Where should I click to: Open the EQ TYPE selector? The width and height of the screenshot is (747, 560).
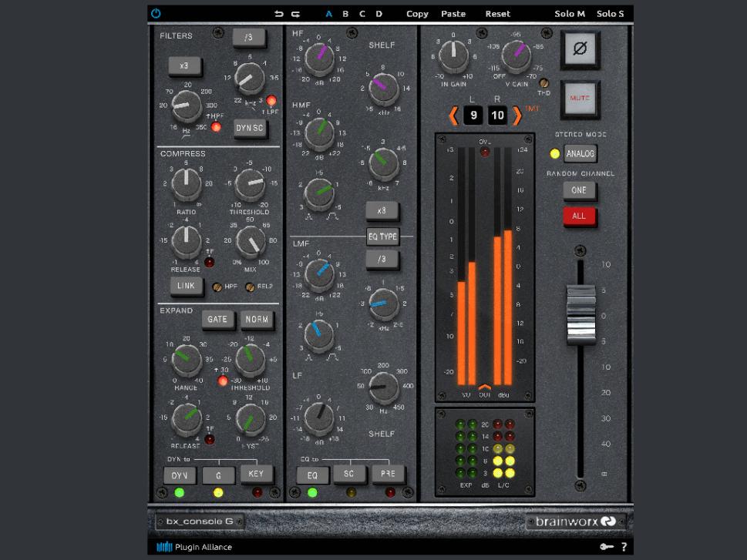coord(382,236)
